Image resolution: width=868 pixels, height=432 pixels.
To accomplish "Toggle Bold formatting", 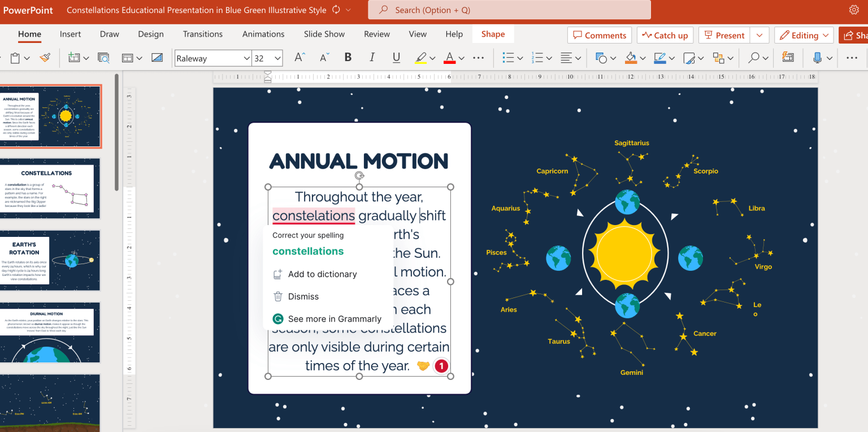I will [x=348, y=58].
